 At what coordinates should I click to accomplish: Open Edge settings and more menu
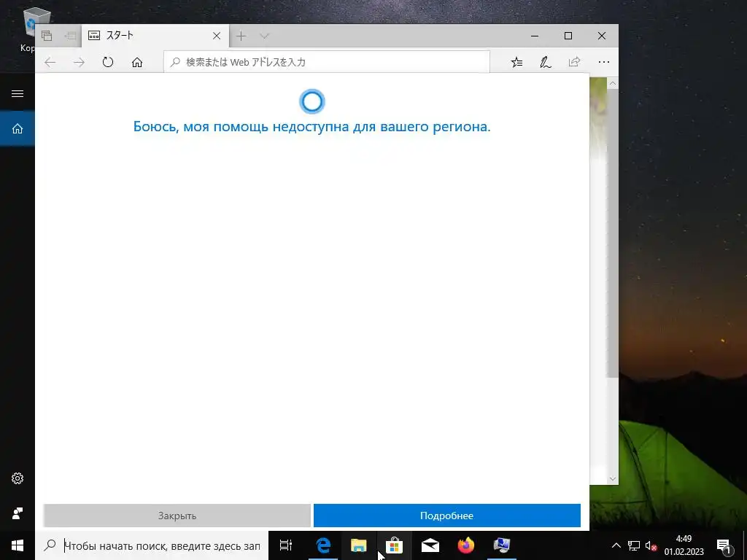[603, 62]
